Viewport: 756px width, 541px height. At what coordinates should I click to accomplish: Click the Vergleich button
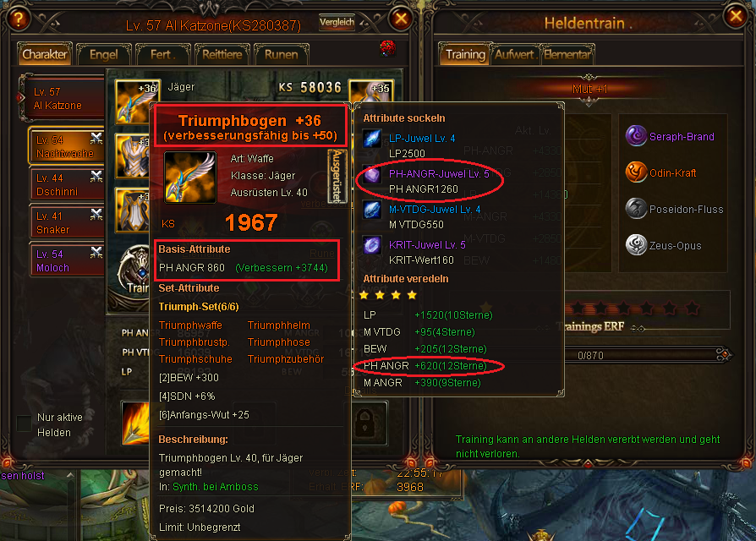(337, 22)
